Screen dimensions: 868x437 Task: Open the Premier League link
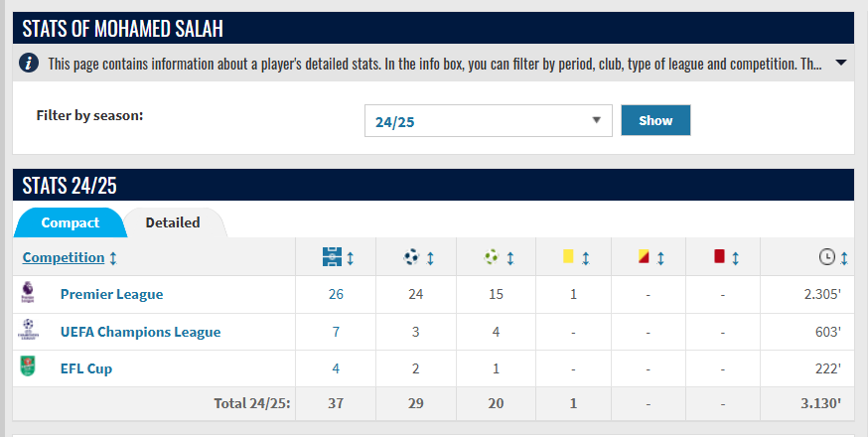tap(112, 294)
